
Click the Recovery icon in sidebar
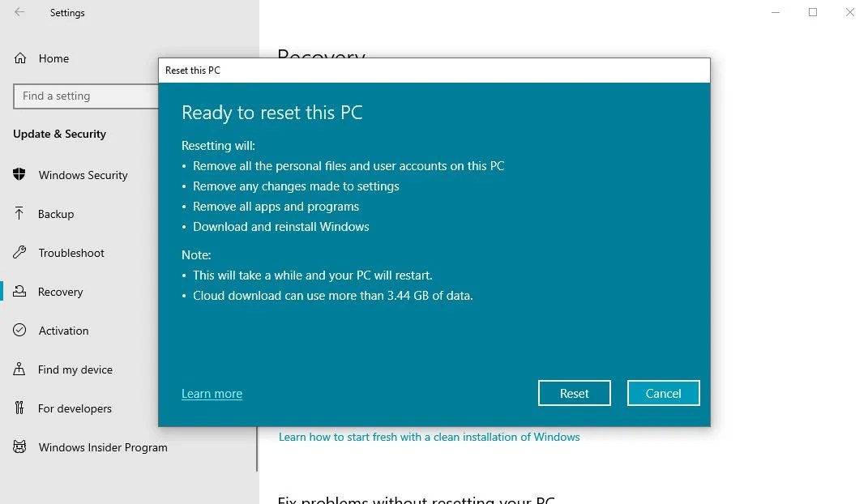coord(19,291)
